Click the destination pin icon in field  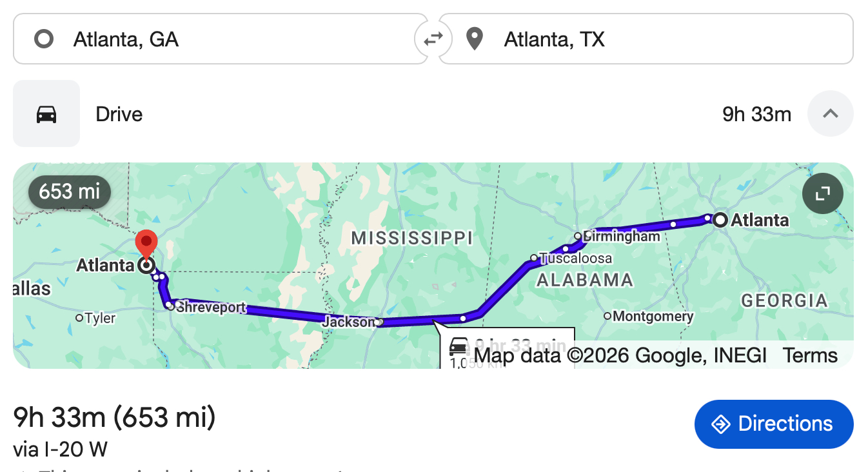(475, 39)
